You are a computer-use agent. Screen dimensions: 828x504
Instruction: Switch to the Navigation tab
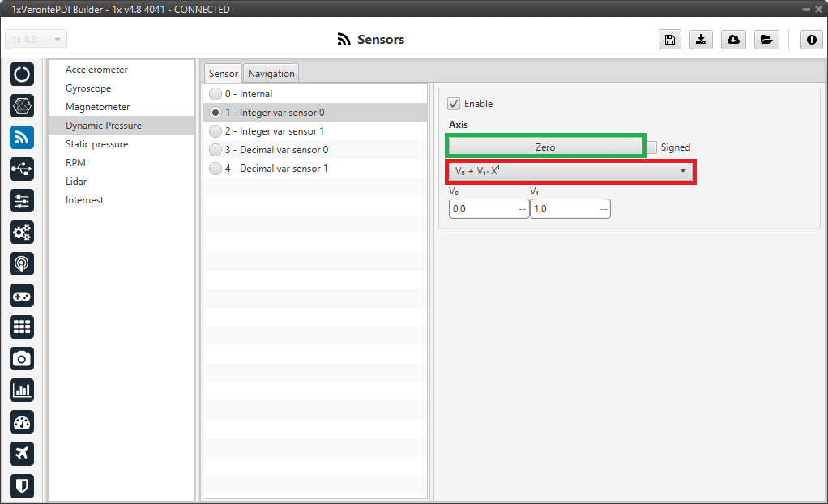click(271, 73)
